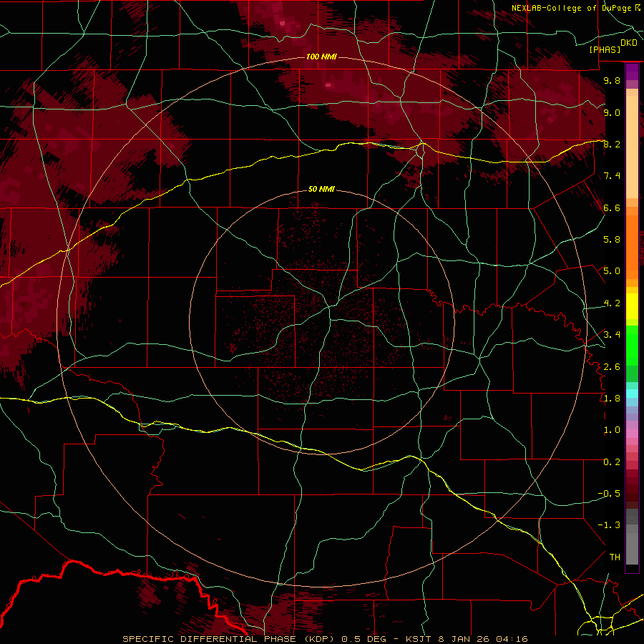The width and height of the screenshot is (644, 644).
Task: Click the -1.3 scale value
Action: tap(609, 525)
